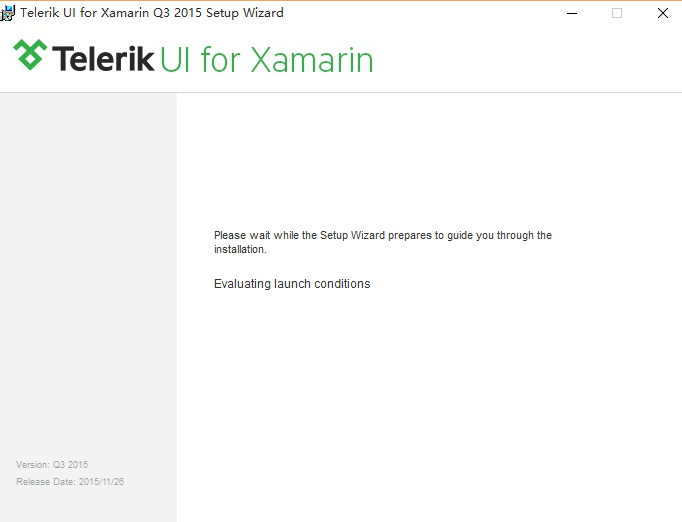This screenshot has height=522, width=682.
Task: Minimize the Setup Wizard window
Action: click(572, 13)
